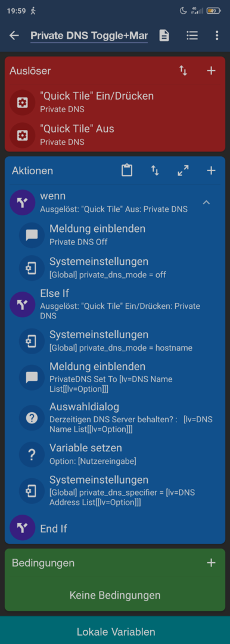
Task: Reorder triggers using the Auslöser sort arrows
Action: [183, 70]
